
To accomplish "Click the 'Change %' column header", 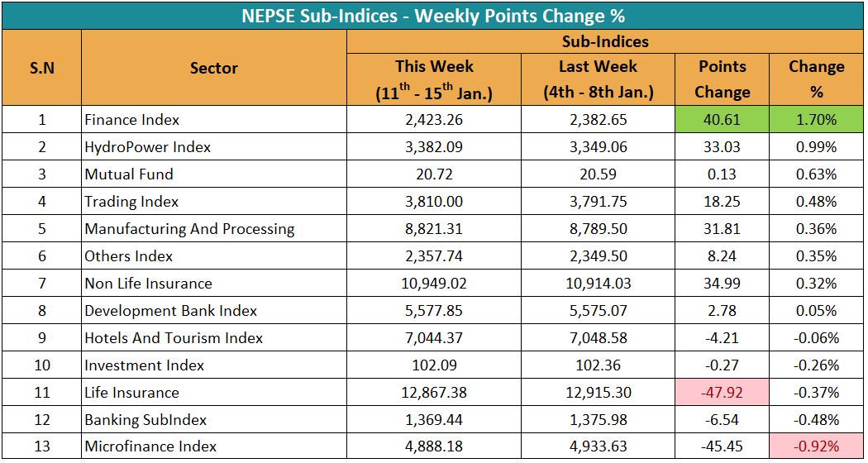I will (x=816, y=79).
